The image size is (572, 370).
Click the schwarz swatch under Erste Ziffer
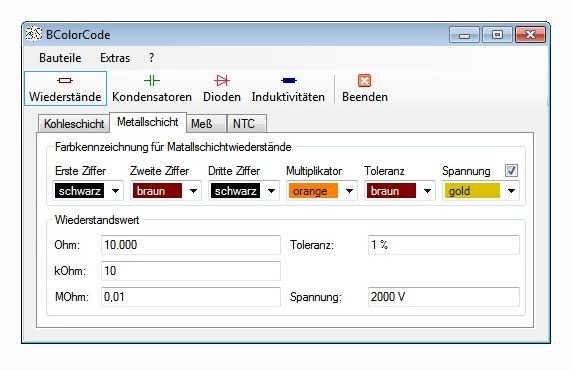click(x=80, y=191)
